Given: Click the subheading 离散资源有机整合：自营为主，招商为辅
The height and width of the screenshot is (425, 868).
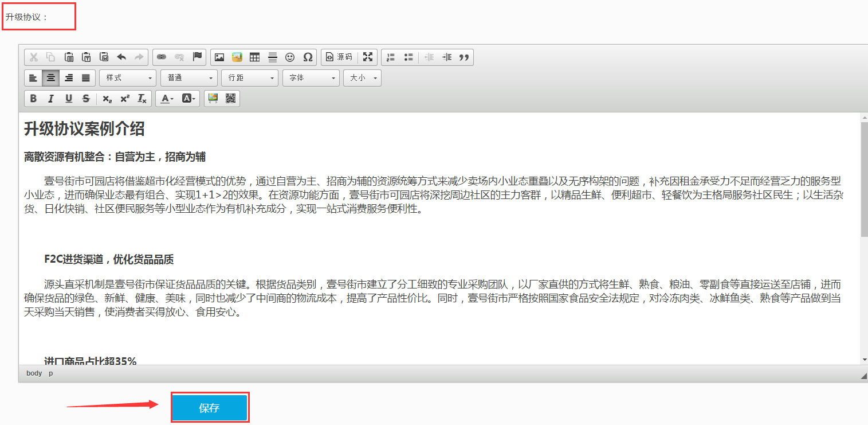Looking at the screenshot, I should 115,157.
